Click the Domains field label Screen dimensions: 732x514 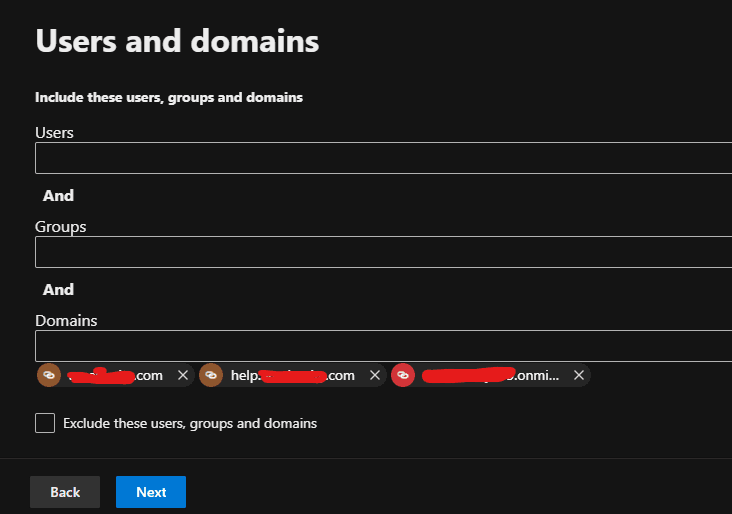66,321
